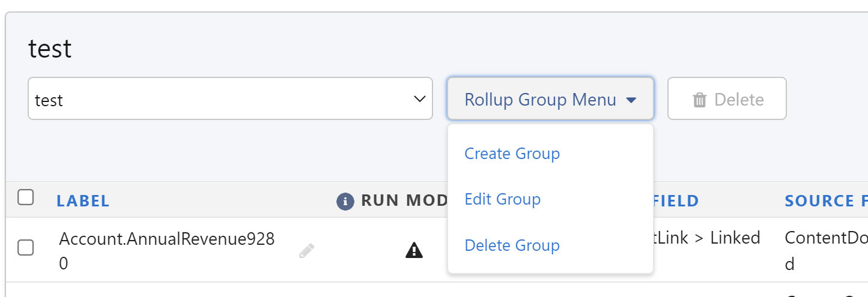Click pencil edit icon beside Account.AnnualRevenue9280

tap(306, 251)
